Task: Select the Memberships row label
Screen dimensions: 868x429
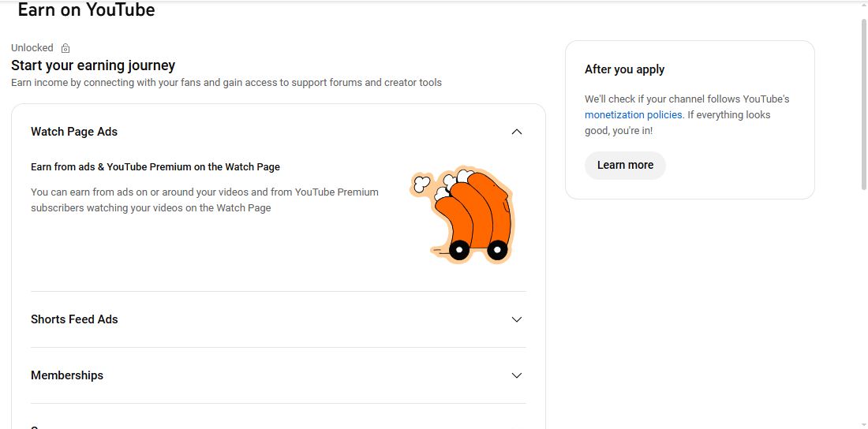Action: 67,375
